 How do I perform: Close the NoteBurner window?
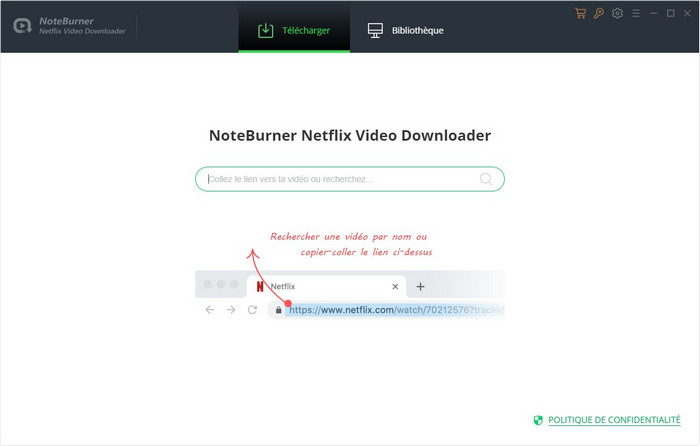click(x=688, y=14)
